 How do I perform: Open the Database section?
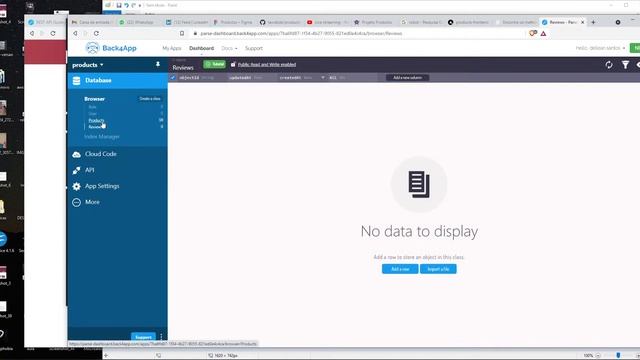(118, 80)
